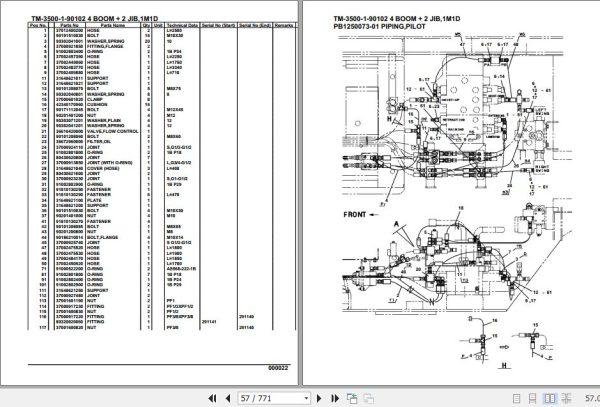
Task: Click the Serial No (Start) column header
Action: 218,25
